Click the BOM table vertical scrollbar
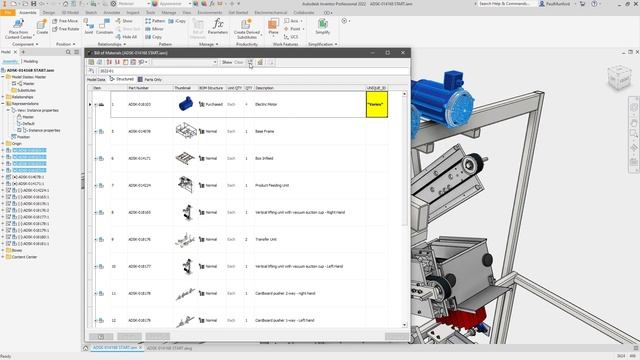The height and width of the screenshot is (360, 640). pos(404,208)
